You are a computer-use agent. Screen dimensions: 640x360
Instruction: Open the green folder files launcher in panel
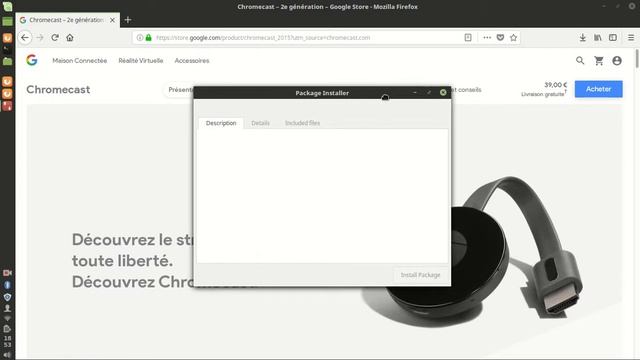click(x=7, y=62)
